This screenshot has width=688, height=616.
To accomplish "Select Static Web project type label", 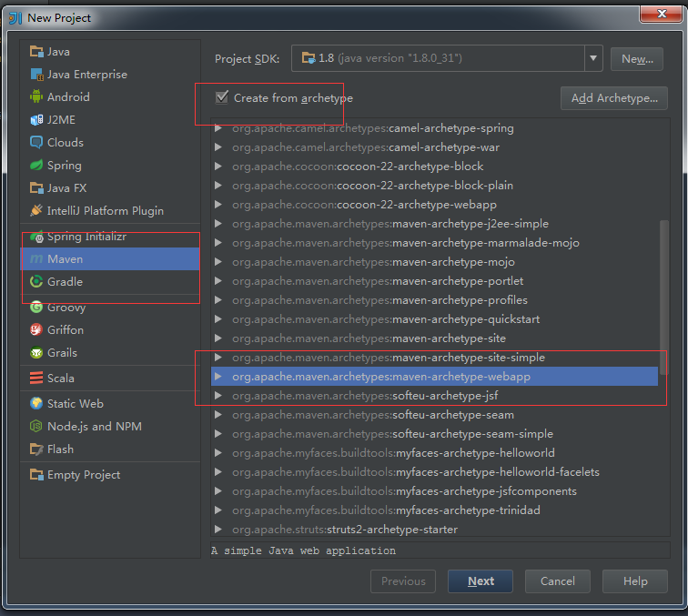I will pos(76,404).
